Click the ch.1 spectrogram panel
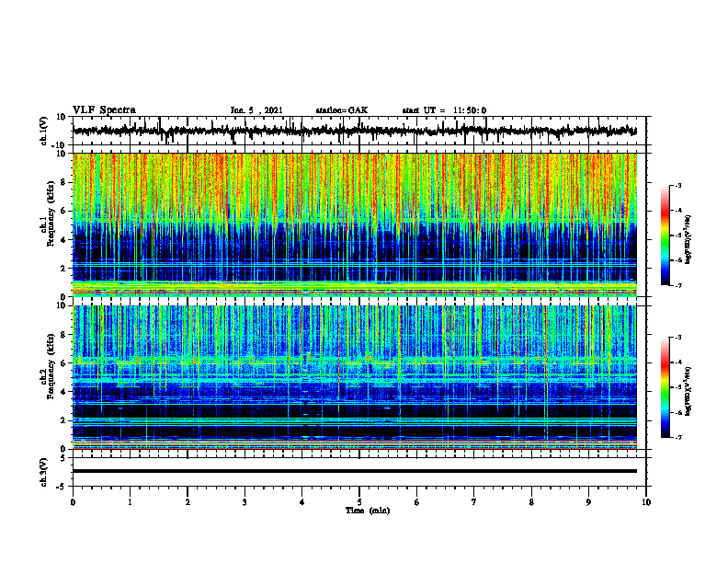728x563 pixels. pyautogui.click(x=354, y=224)
